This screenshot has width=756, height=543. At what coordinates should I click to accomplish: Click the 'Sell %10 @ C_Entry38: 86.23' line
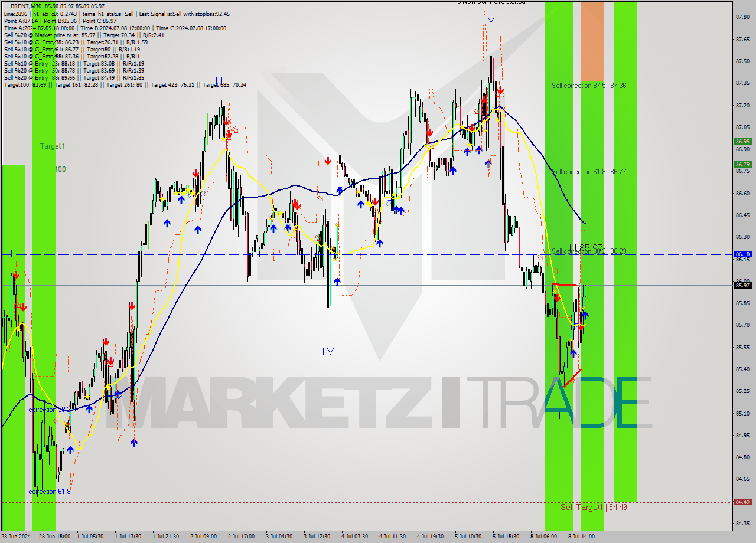[76, 42]
